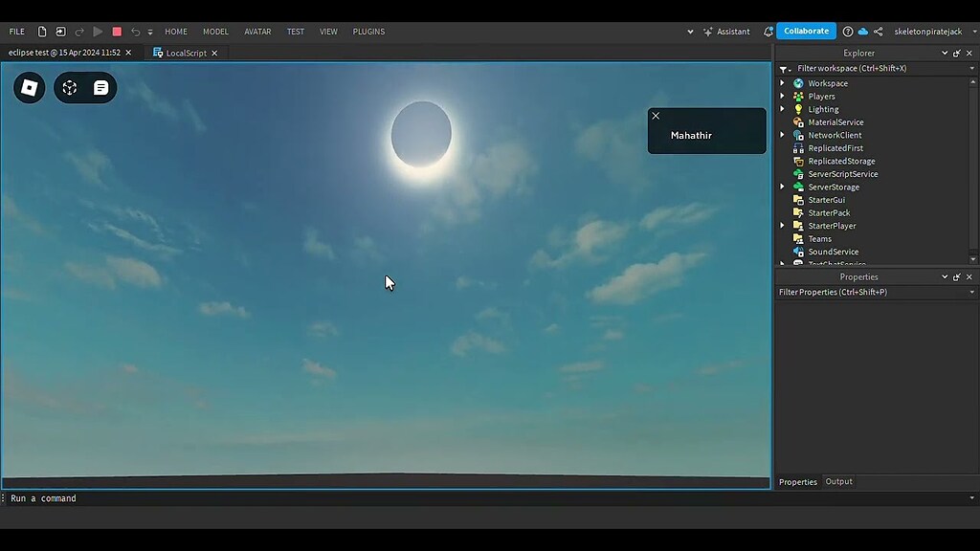Switch to the LocalScript tab
This screenshot has width=980, height=551.
point(185,53)
